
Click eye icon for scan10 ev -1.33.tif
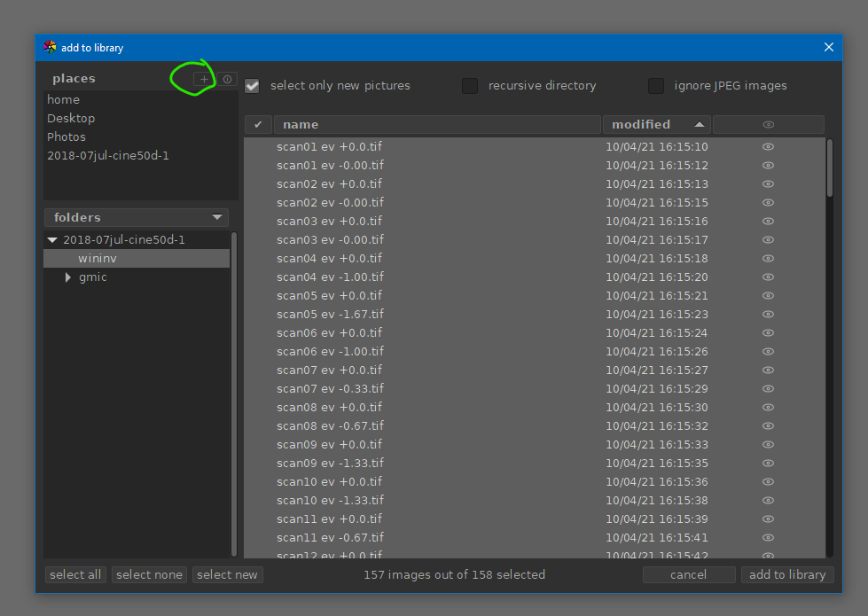coord(768,501)
